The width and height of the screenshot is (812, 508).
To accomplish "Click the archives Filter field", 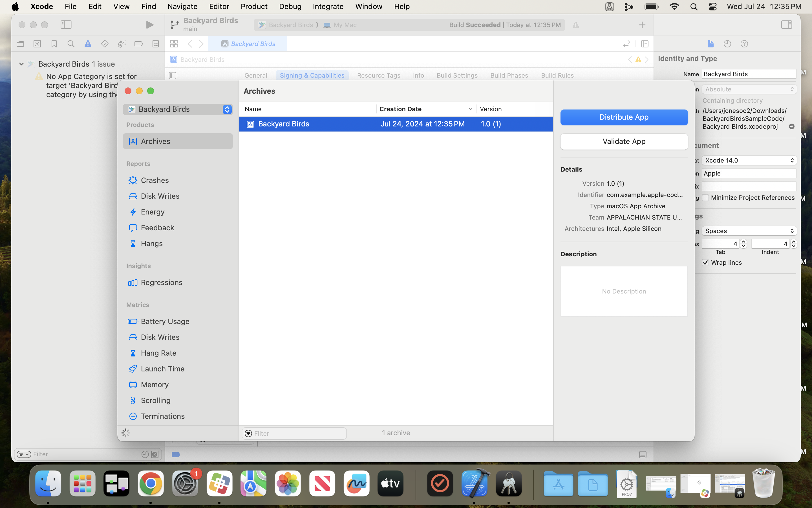I will (x=294, y=433).
